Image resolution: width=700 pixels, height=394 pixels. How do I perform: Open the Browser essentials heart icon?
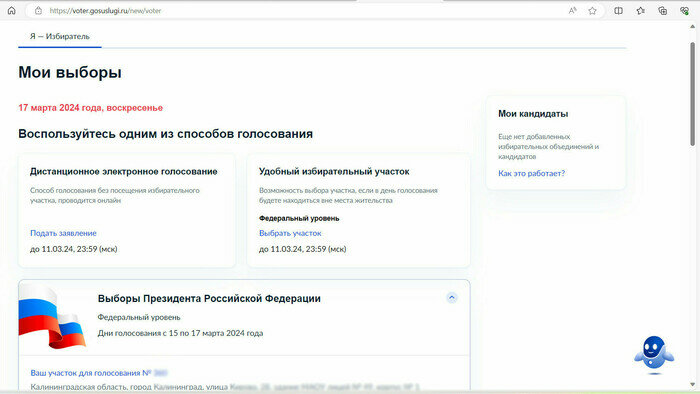(x=684, y=11)
